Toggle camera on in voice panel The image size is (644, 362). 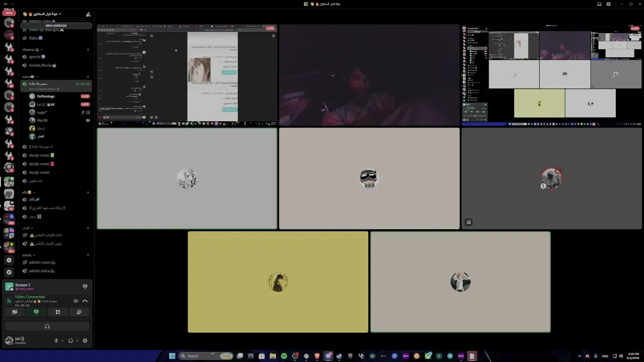(15, 312)
